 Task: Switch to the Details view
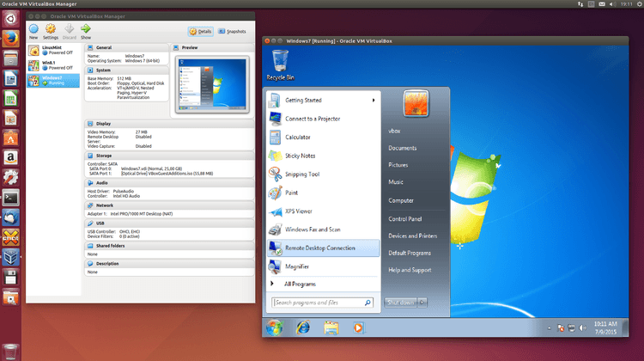click(199, 31)
